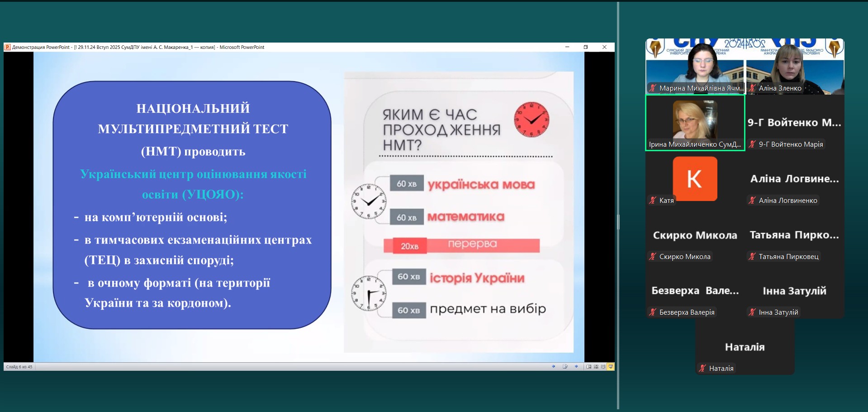Click muted microphone icon beside Аліна Зленко
The height and width of the screenshot is (412, 868).
tap(752, 88)
